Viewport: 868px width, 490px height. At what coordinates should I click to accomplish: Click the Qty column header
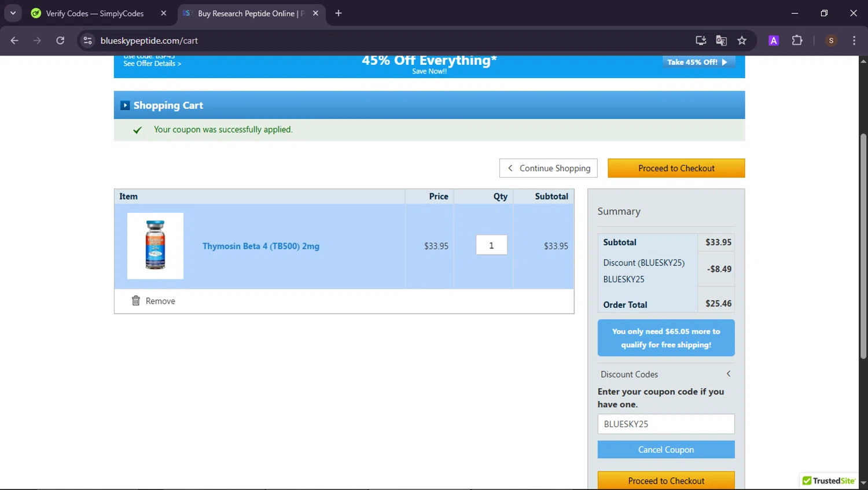(501, 197)
